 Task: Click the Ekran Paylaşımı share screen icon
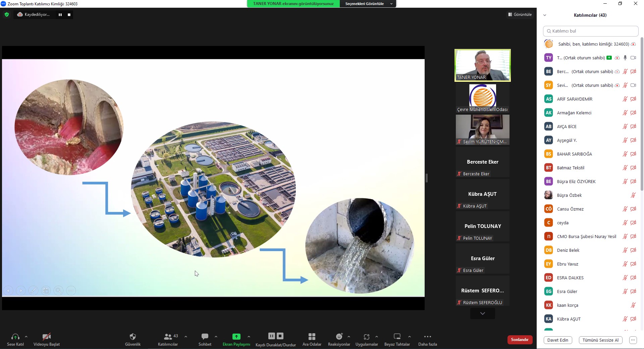pos(236,337)
